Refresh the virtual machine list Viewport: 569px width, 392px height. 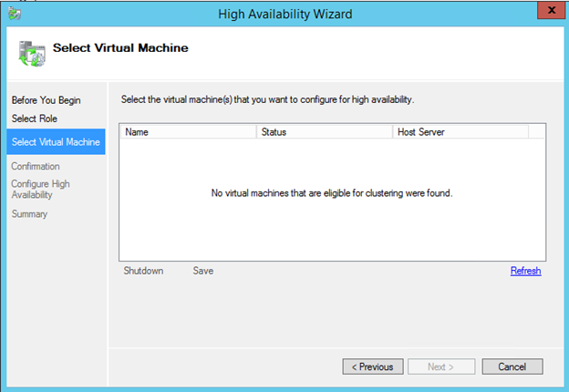click(x=525, y=271)
